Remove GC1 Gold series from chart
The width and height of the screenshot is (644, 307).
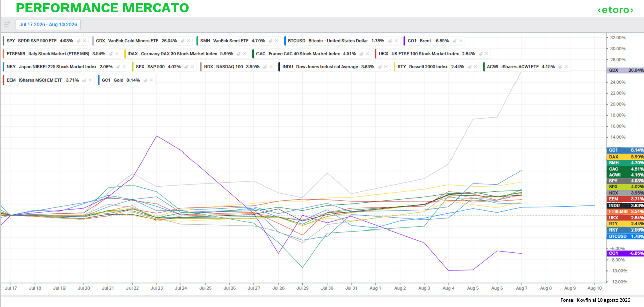[x=151, y=80]
